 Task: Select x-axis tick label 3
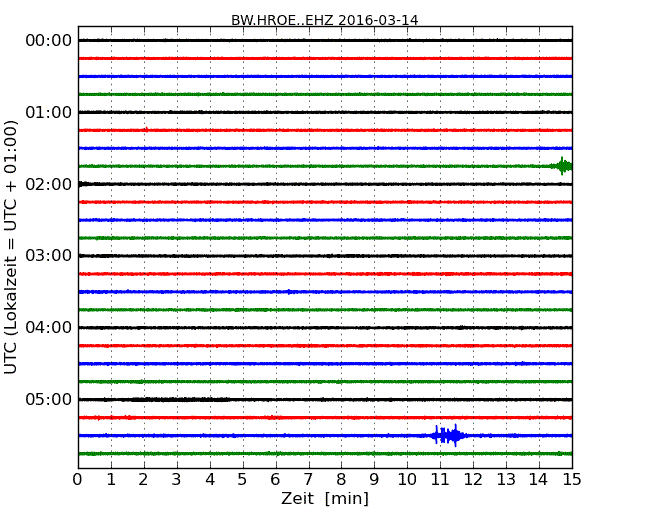(x=177, y=479)
